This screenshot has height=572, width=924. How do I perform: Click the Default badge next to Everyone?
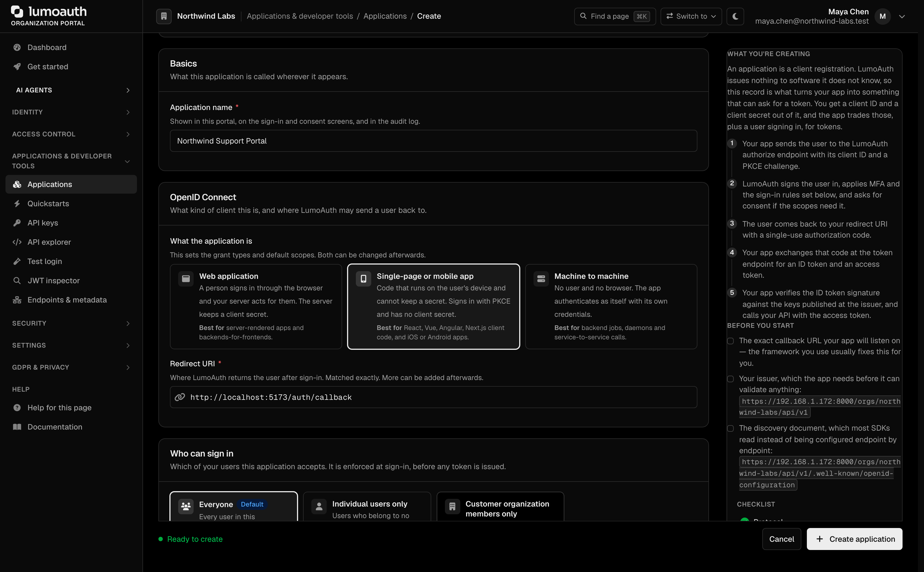click(252, 504)
